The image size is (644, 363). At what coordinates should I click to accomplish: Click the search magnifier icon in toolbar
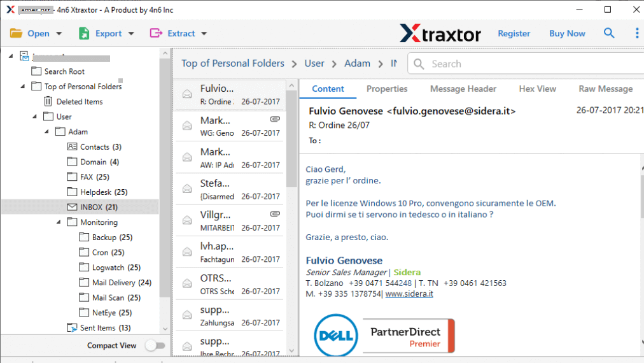tap(609, 33)
